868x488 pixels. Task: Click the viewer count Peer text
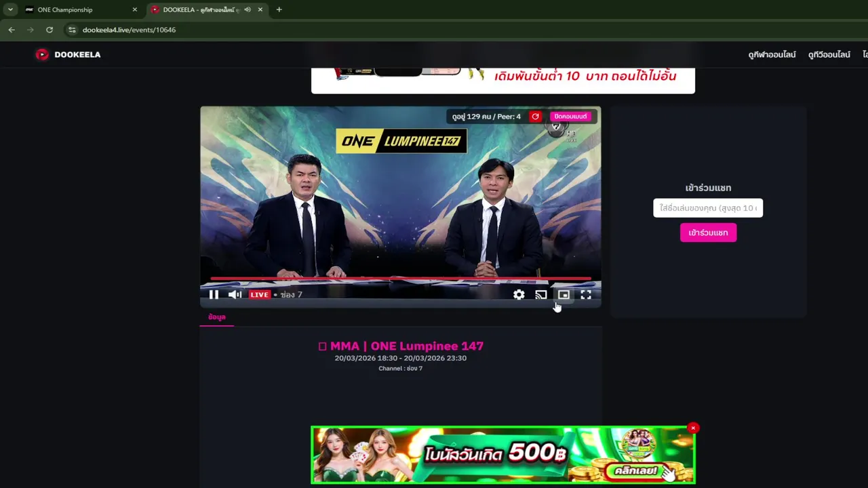486,117
